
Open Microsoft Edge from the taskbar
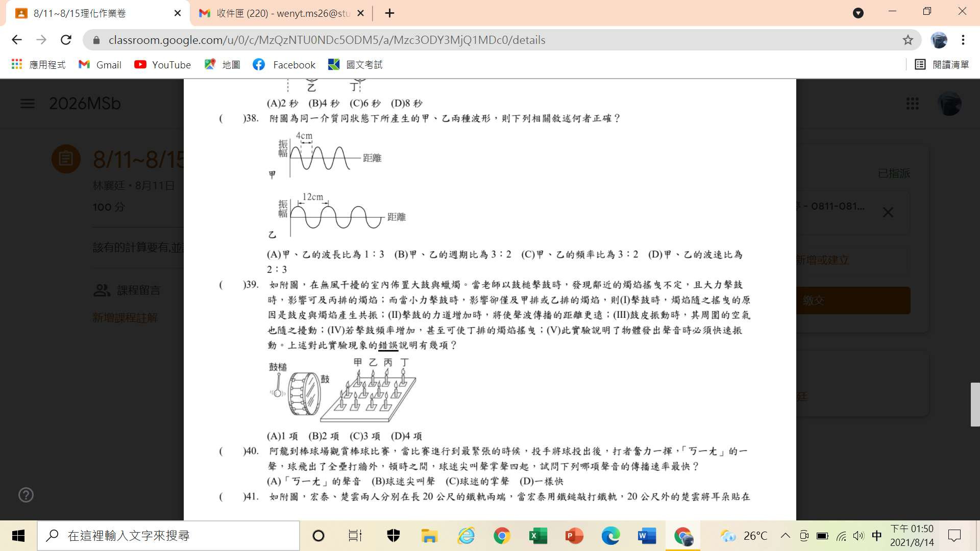coord(610,536)
